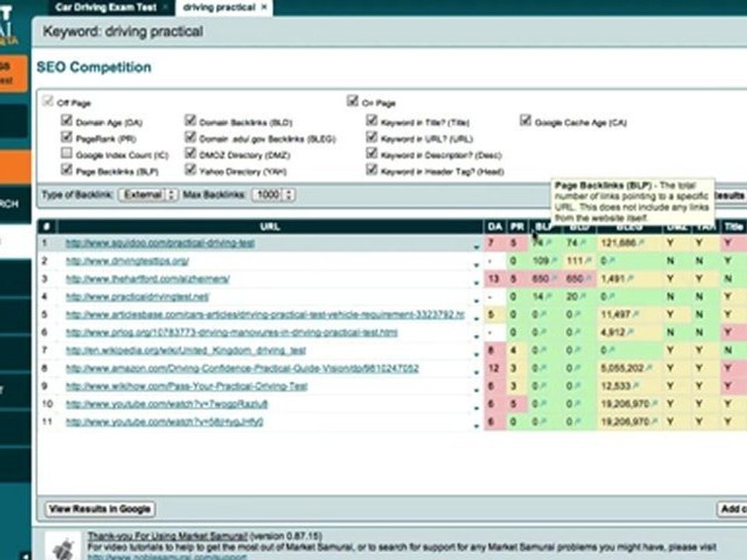Open the wikihow Pass Your Practical Driving Test link

click(187, 387)
